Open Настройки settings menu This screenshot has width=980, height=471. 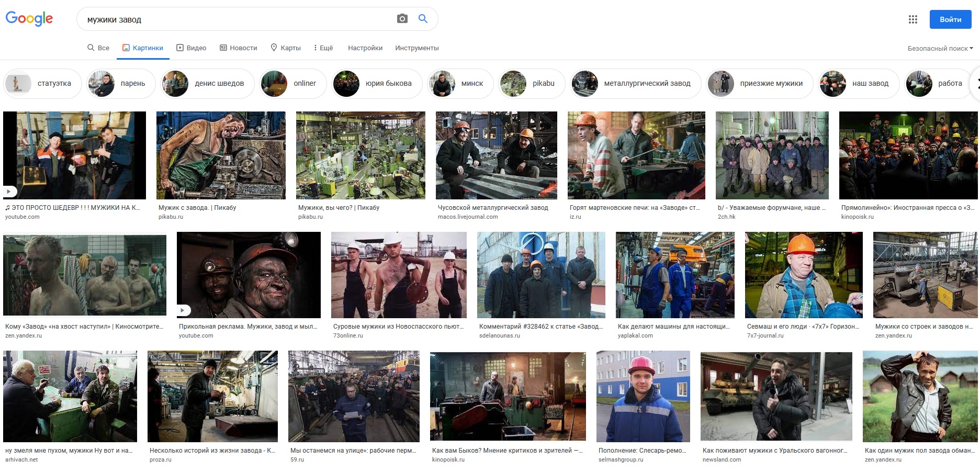365,48
